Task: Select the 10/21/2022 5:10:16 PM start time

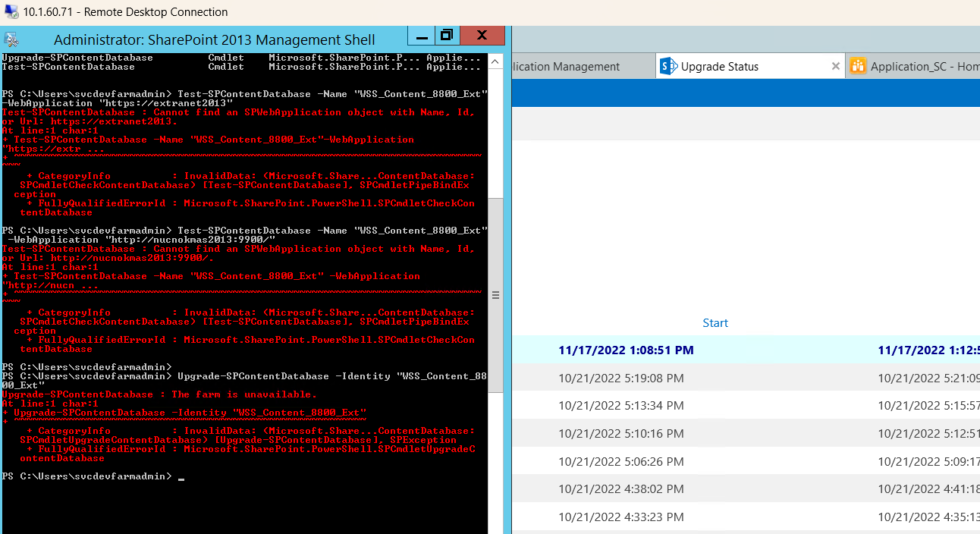Action: [621, 434]
